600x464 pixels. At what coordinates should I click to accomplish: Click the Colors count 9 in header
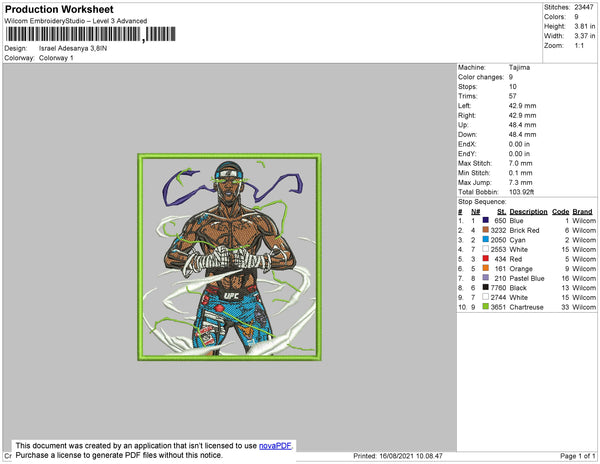(576, 17)
